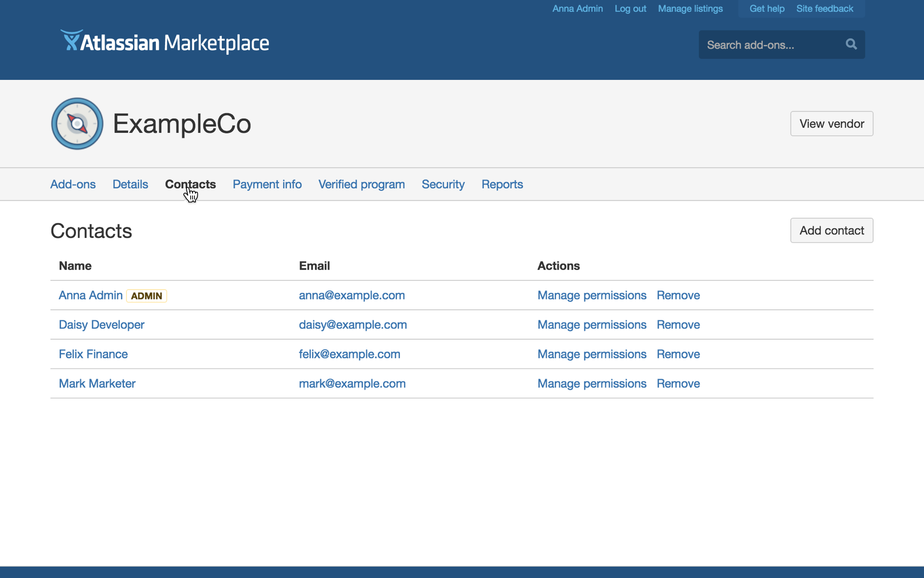Click the Atlassian Marketplace logo
The image size is (924, 578).
tap(165, 42)
